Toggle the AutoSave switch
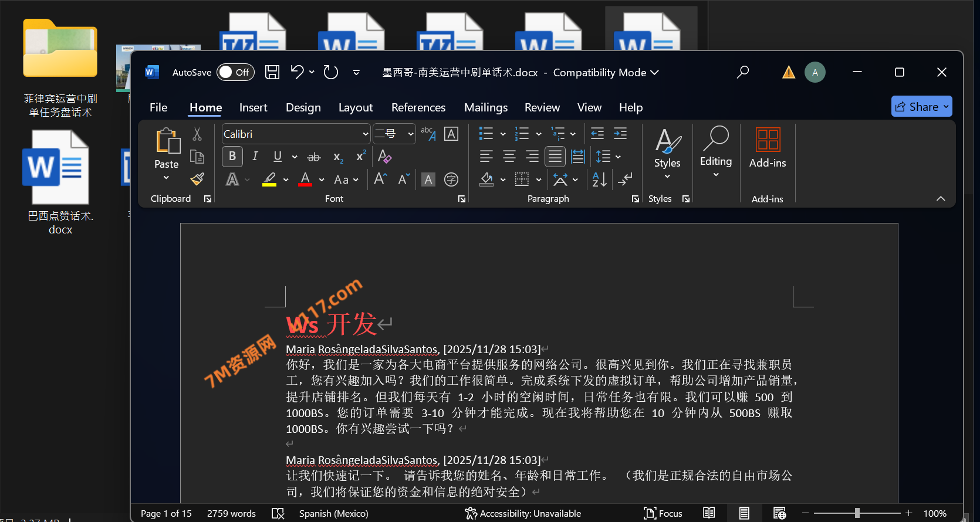Image resolution: width=980 pixels, height=522 pixels. [235, 72]
